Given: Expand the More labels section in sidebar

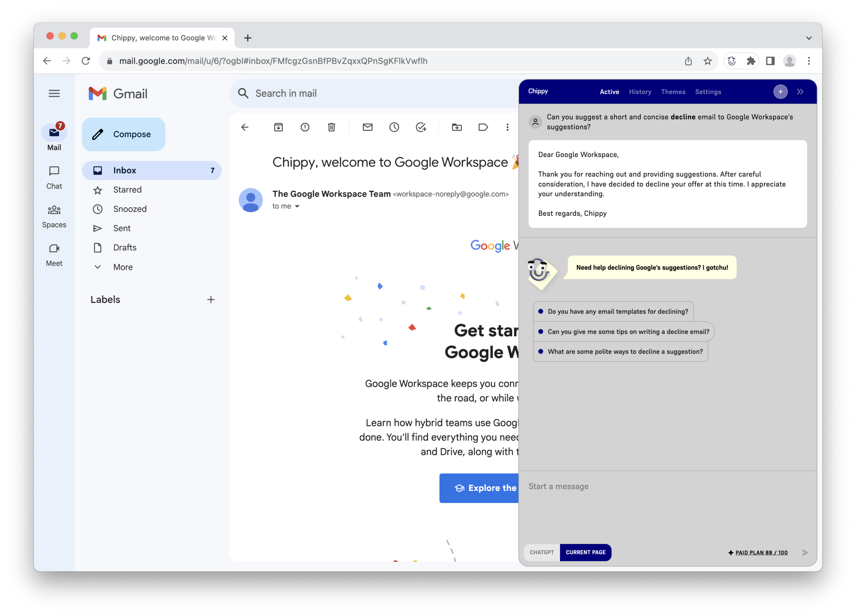Looking at the screenshot, I should pos(122,267).
